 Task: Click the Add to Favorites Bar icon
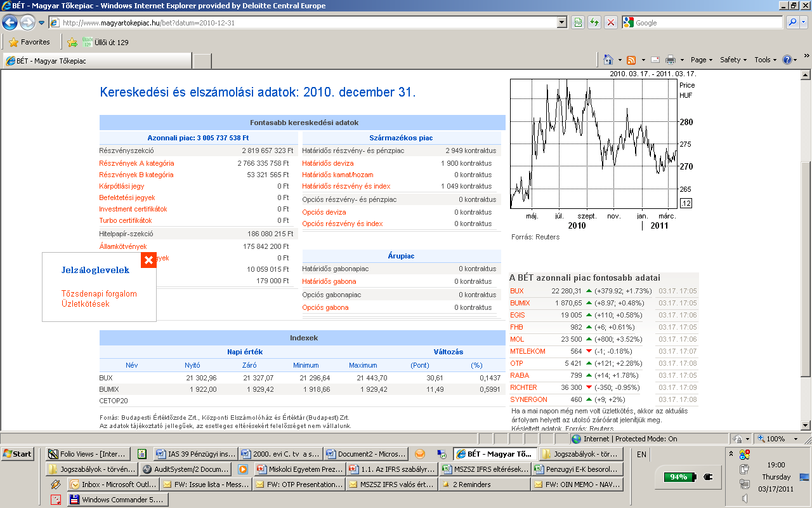72,42
